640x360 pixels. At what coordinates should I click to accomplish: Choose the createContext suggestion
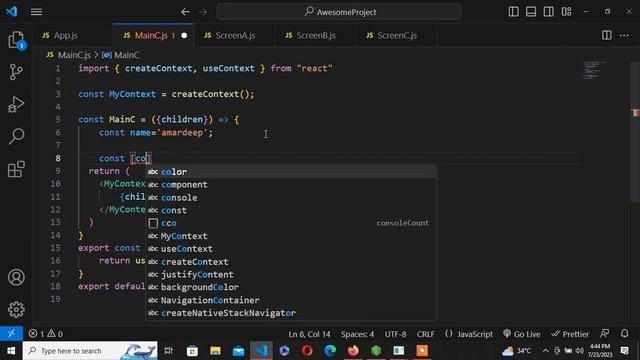(x=291, y=262)
